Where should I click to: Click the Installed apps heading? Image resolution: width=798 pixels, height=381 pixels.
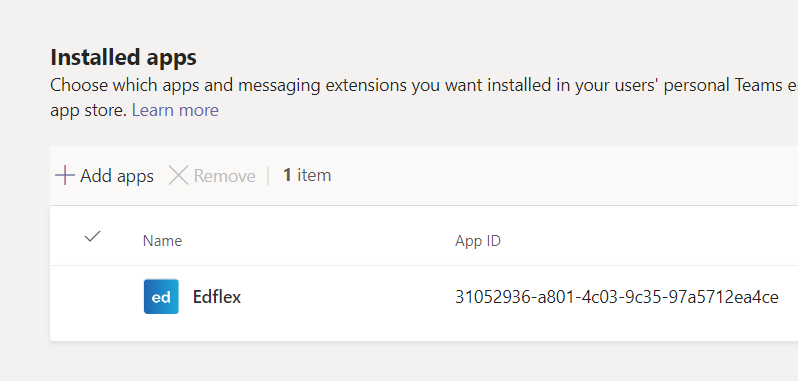pyautogui.click(x=123, y=57)
